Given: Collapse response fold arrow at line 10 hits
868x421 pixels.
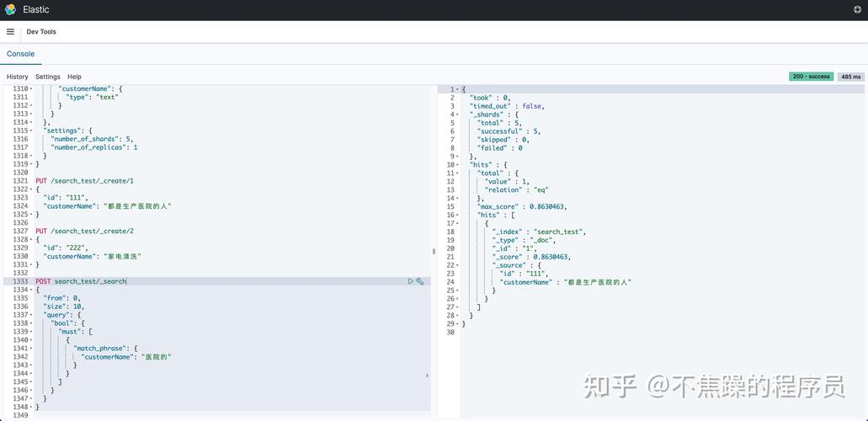Looking at the screenshot, I should pyautogui.click(x=457, y=165).
